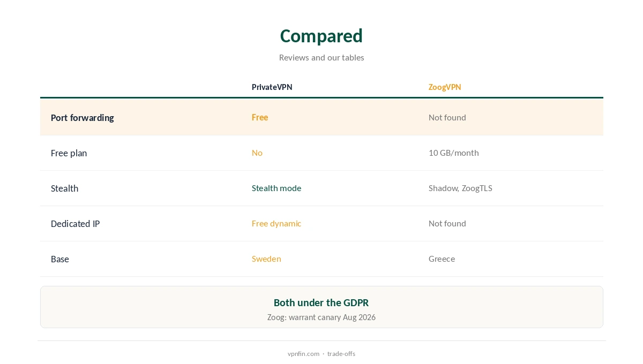Viewport: 643px width, 364px height.
Task: Click the 'Port forwarding' row label
Action: tap(83, 118)
